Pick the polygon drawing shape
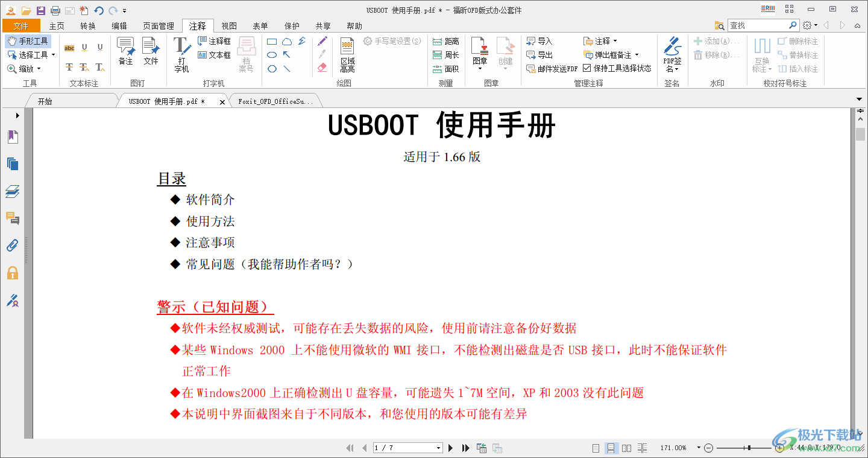The image size is (868, 458). point(272,68)
